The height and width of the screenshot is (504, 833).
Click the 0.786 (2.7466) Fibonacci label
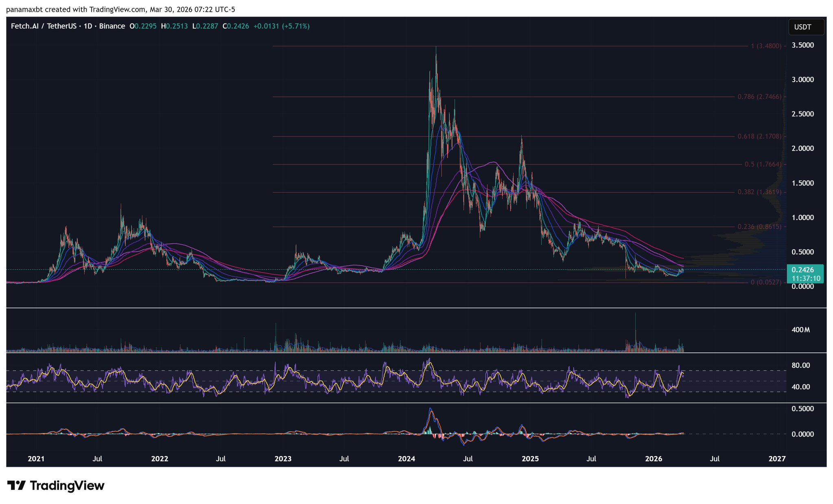759,97
